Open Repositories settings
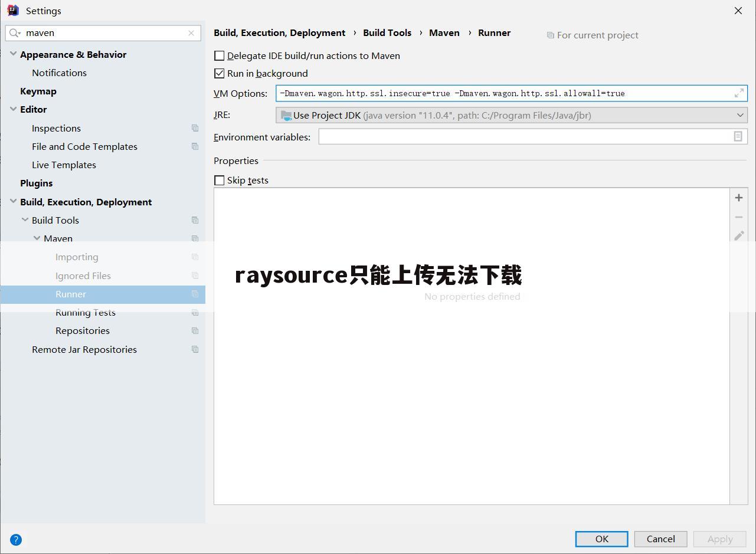Screen dimensions: 756x554 point(83,330)
